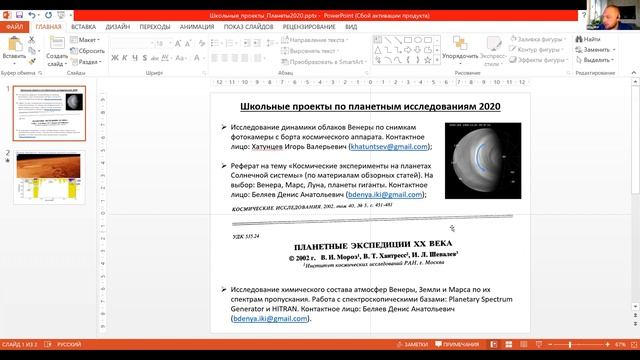This screenshot has width=640, height=360.
Task: Toggle ПРИМЕЧАНИЯ comments pane
Action: tap(457, 344)
